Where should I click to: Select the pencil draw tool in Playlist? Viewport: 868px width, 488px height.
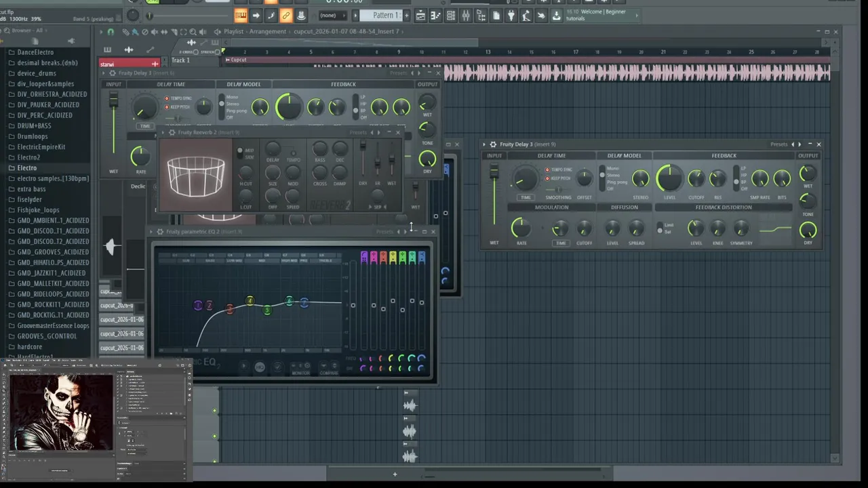tap(125, 32)
